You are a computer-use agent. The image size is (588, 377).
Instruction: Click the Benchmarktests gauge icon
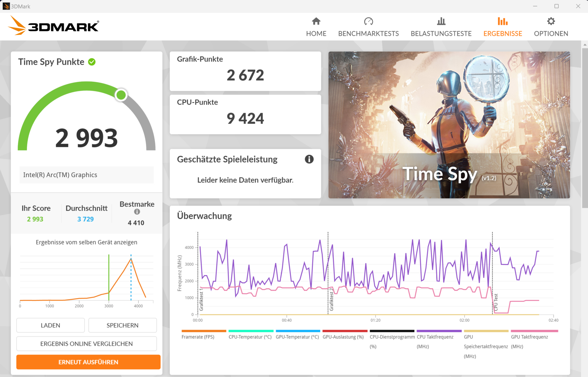click(x=369, y=21)
